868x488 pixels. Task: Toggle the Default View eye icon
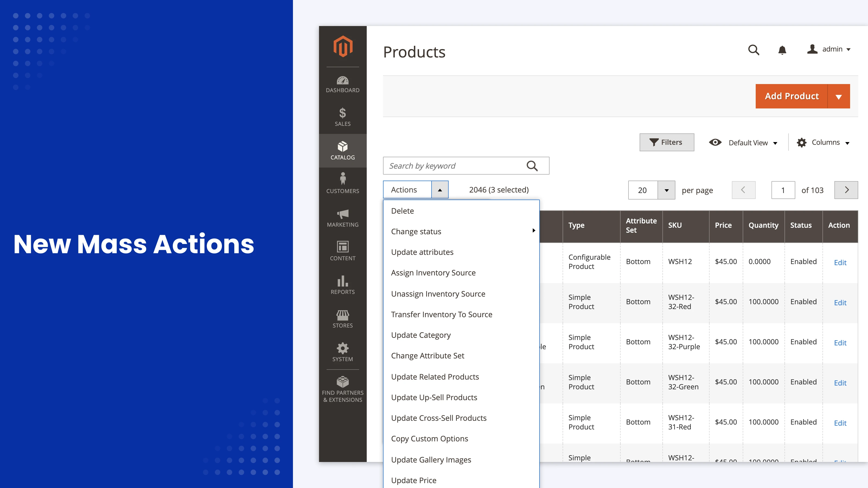(x=715, y=142)
